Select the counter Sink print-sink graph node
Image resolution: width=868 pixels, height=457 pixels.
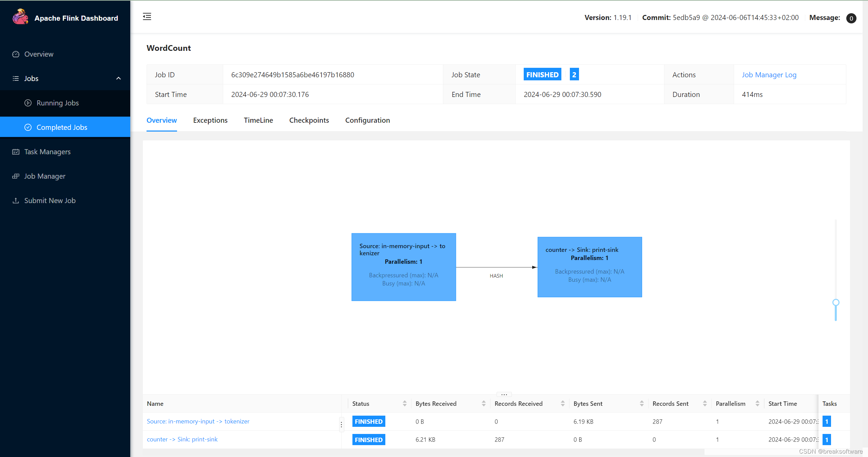[x=590, y=267]
